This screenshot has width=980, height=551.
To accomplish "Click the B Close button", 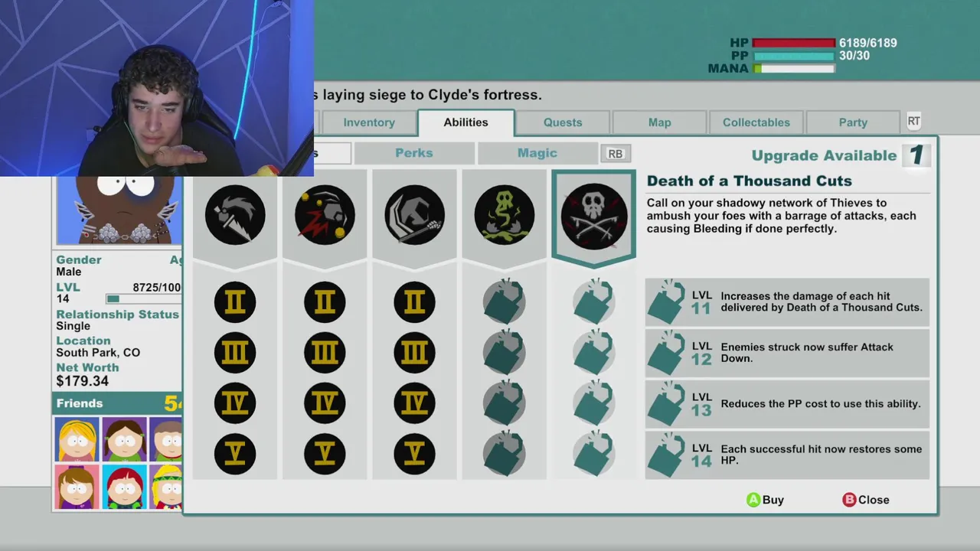I will pyautogui.click(x=866, y=500).
